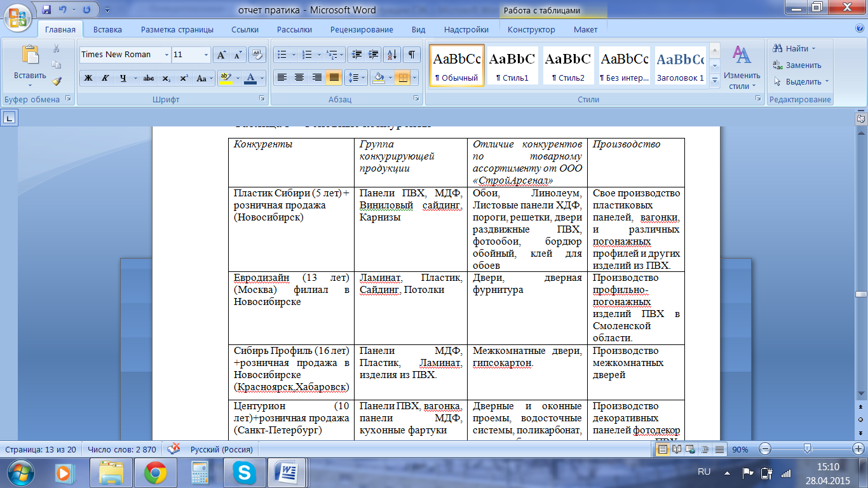The height and width of the screenshot is (488, 868).
Task: Grow font size button
Action: coord(221,55)
